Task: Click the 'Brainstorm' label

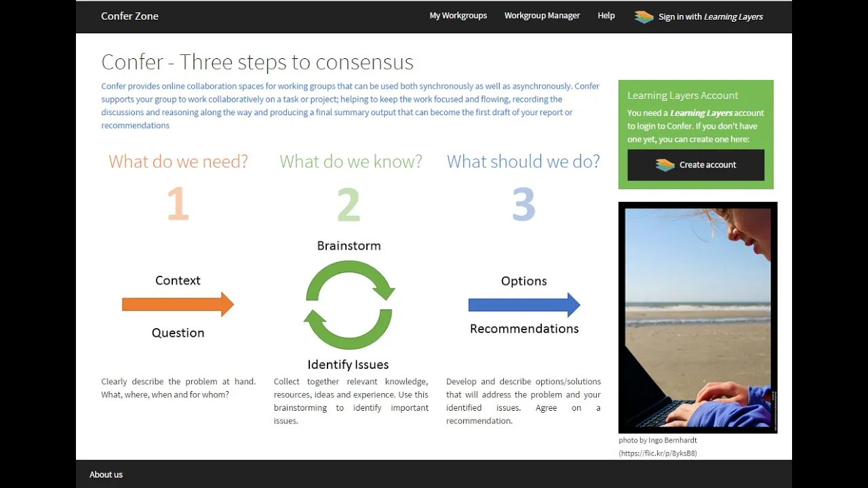Action: click(x=349, y=246)
